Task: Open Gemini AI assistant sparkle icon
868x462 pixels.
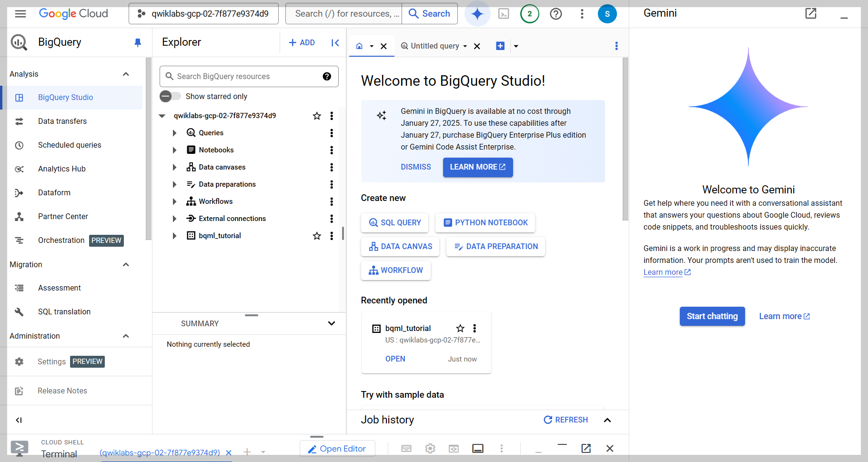Action: point(477,14)
